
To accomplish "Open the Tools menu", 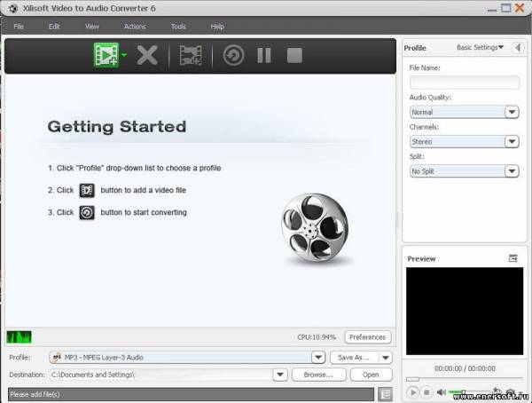I will point(178,27).
